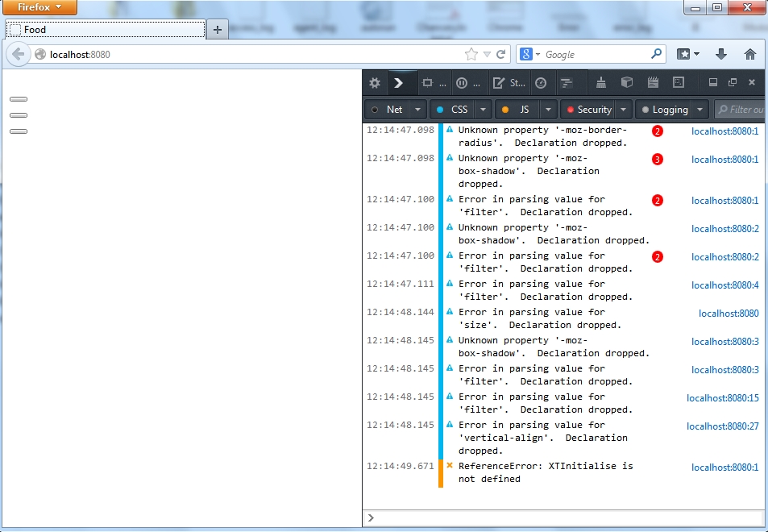Reload the page
Screen dimensions: 768x532
[500, 54]
